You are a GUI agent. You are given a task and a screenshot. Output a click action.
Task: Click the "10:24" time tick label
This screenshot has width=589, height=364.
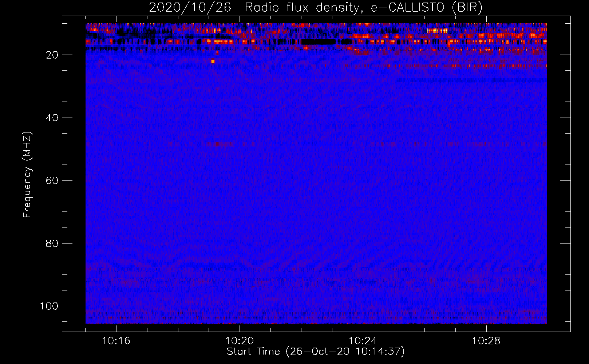(363, 341)
